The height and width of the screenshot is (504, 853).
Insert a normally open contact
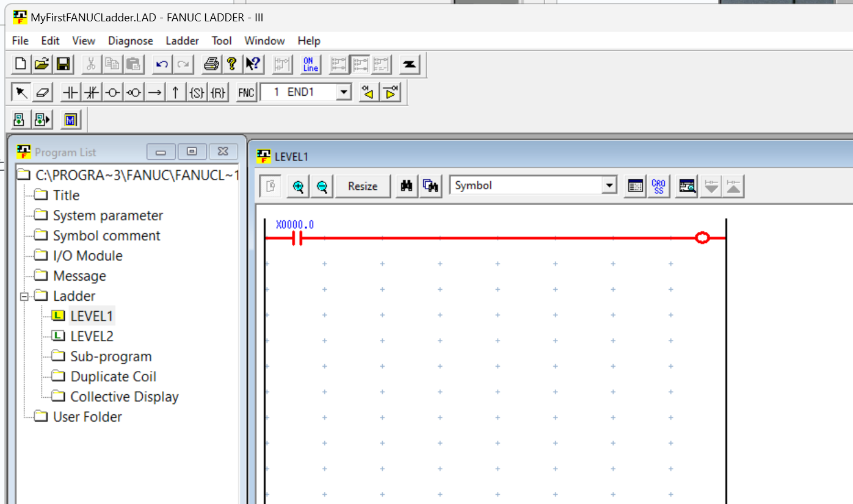(71, 93)
